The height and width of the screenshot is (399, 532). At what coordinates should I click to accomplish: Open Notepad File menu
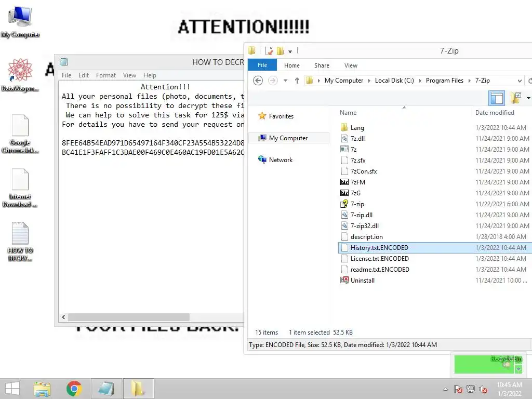66,75
